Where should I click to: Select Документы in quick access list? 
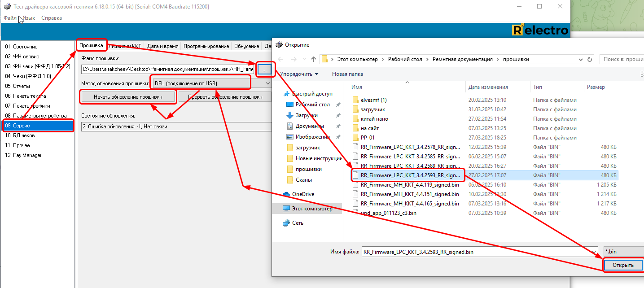[x=309, y=126]
